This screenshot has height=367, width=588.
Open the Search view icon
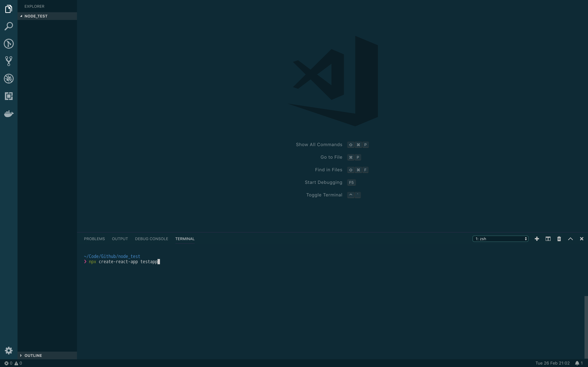(9, 26)
